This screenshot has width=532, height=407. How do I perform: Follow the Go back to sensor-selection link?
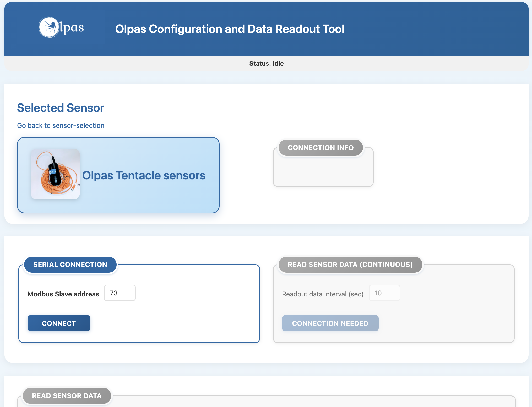(61, 125)
